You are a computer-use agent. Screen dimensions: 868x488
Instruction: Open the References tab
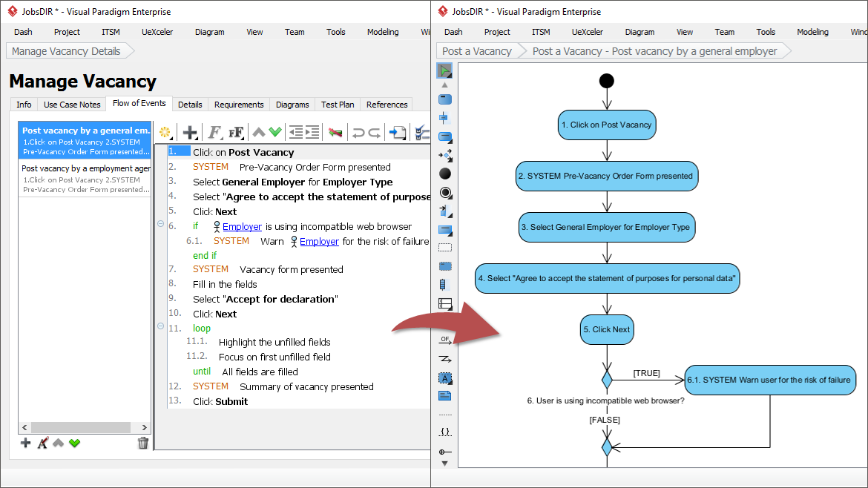pos(387,105)
